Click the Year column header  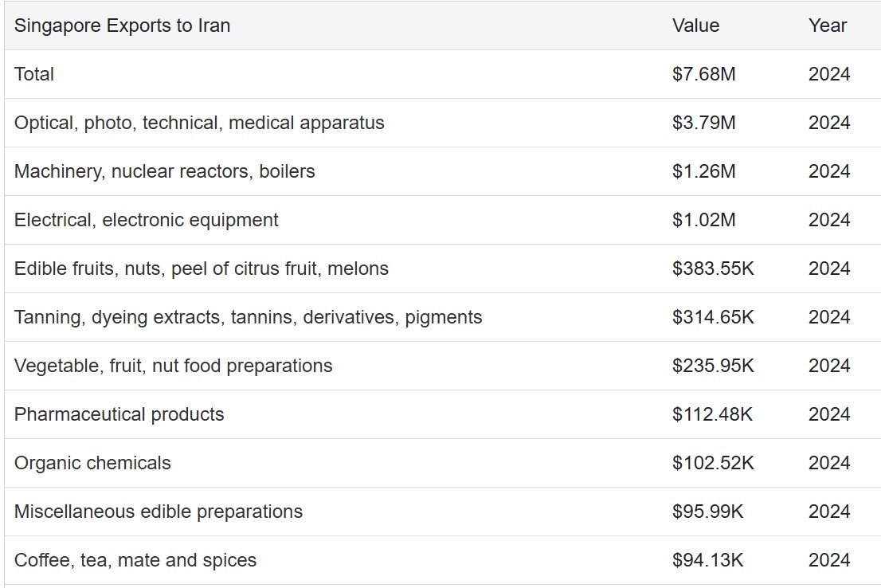click(827, 25)
